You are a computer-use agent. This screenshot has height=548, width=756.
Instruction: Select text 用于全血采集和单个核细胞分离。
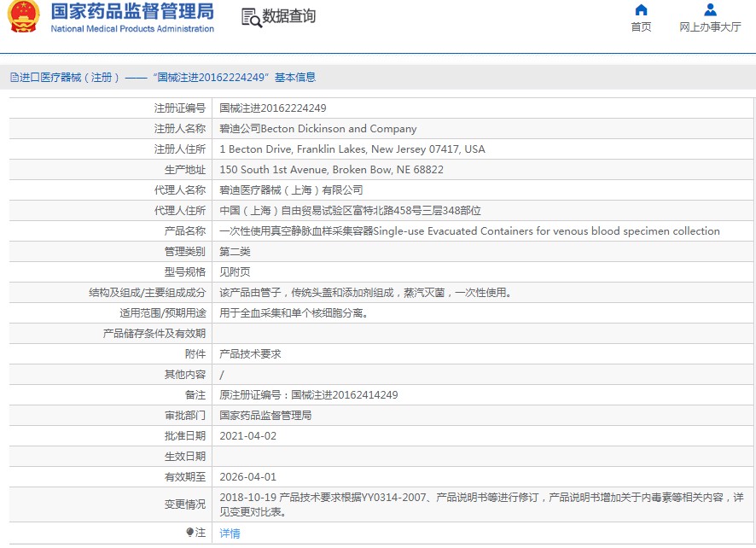tap(294, 313)
